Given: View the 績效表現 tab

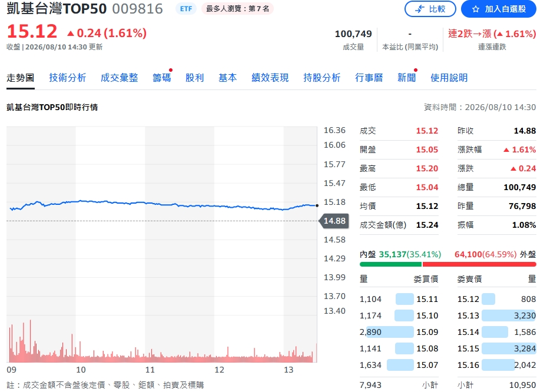Looking at the screenshot, I should (x=270, y=78).
